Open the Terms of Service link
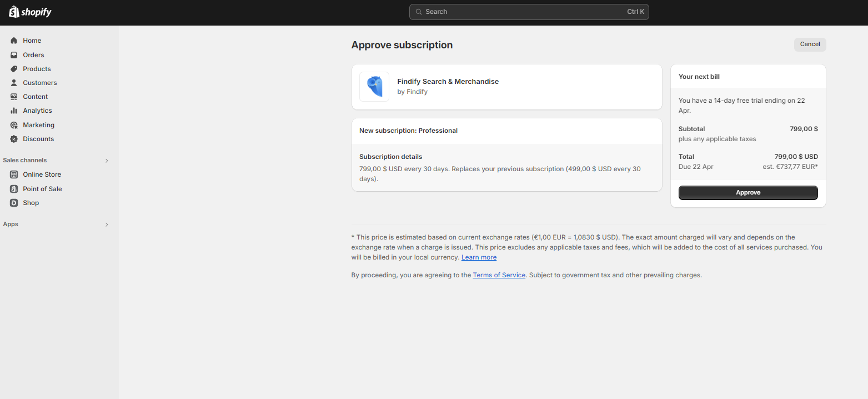868x399 pixels. [x=499, y=275]
